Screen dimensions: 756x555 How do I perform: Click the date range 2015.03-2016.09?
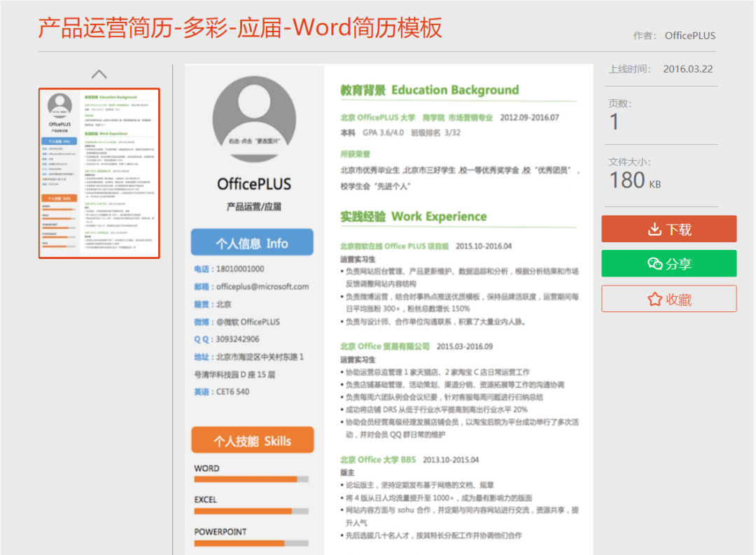[x=465, y=346]
